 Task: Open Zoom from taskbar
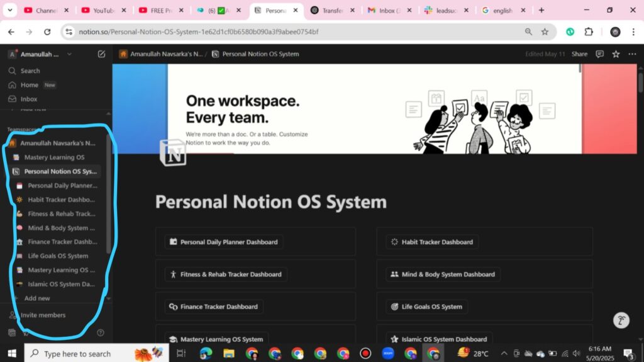click(x=388, y=353)
